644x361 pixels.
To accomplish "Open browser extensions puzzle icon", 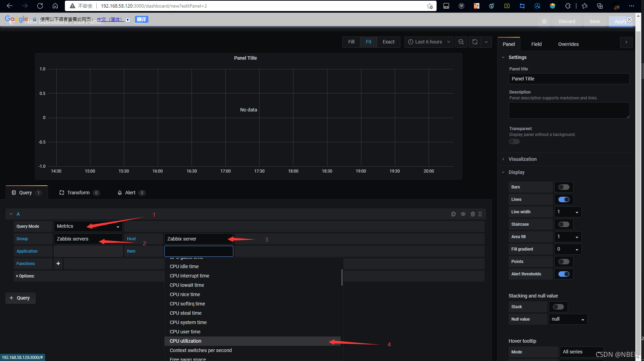I will pyautogui.click(x=568, y=6).
